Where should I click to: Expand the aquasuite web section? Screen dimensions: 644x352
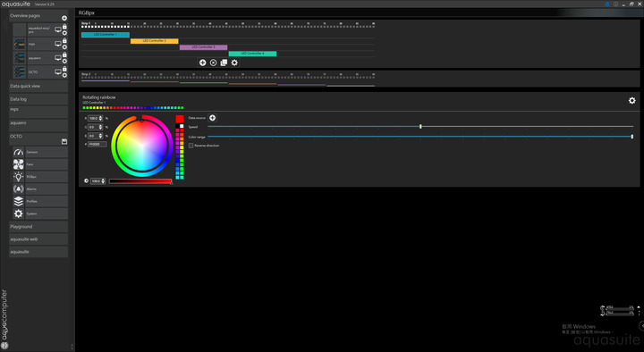point(38,239)
